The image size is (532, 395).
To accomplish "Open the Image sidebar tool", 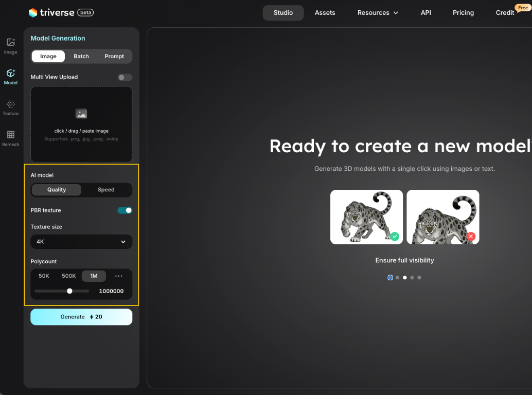I will pos(10,45).
